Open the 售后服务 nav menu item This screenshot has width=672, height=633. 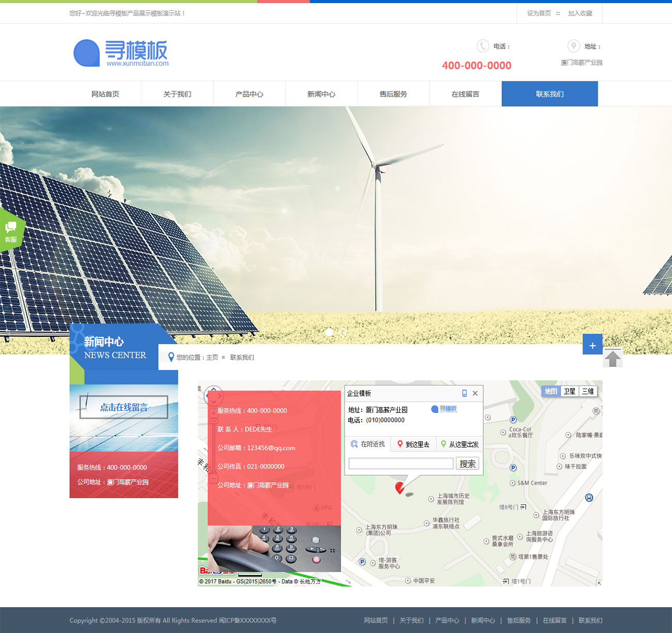[393, 94]
